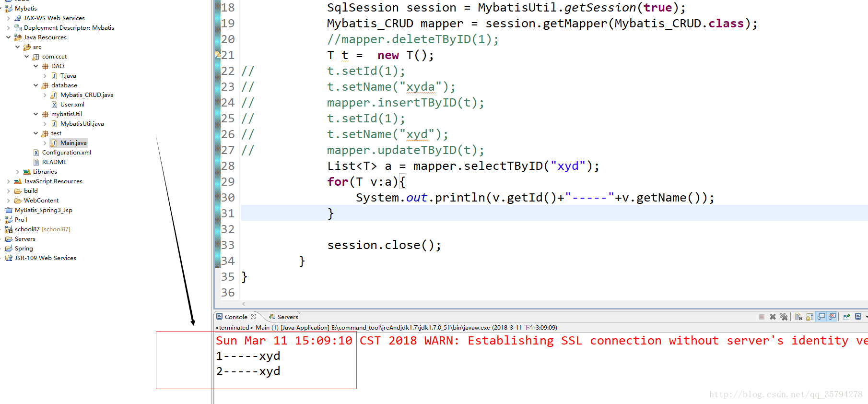Image resolution: width=868 pixels, height=404 pixels.
Task: Expand the WebContent folder
Action: click(8, 201)
